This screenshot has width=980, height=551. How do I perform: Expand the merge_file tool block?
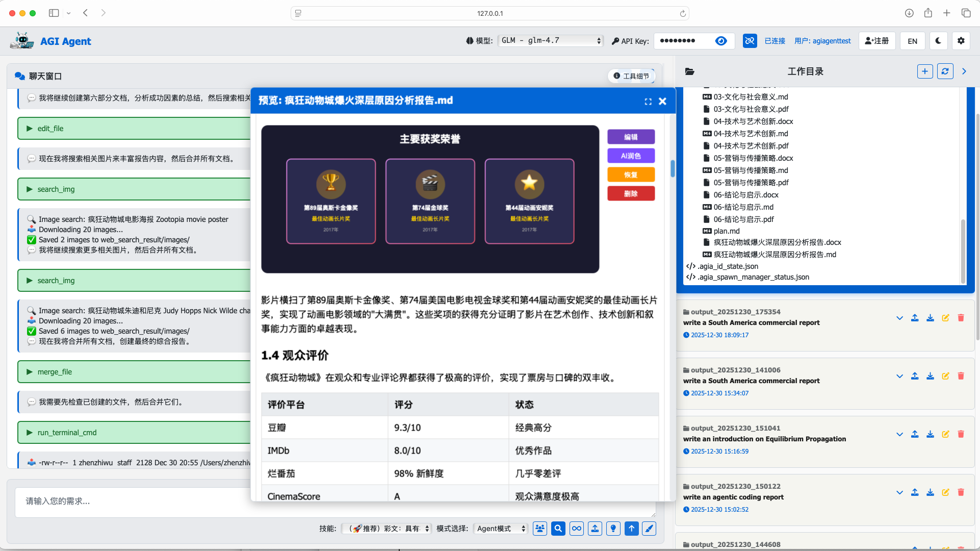[135, 372]
